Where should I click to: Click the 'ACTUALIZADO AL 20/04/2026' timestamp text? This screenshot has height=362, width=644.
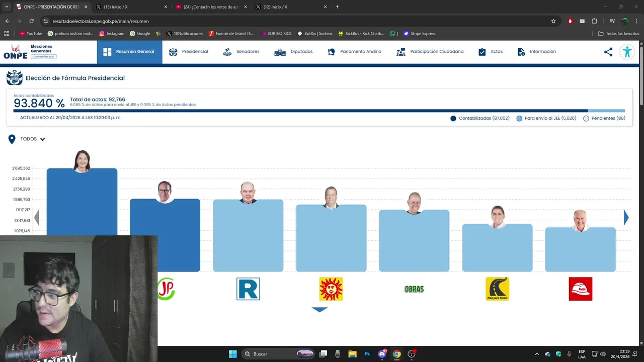70,118
